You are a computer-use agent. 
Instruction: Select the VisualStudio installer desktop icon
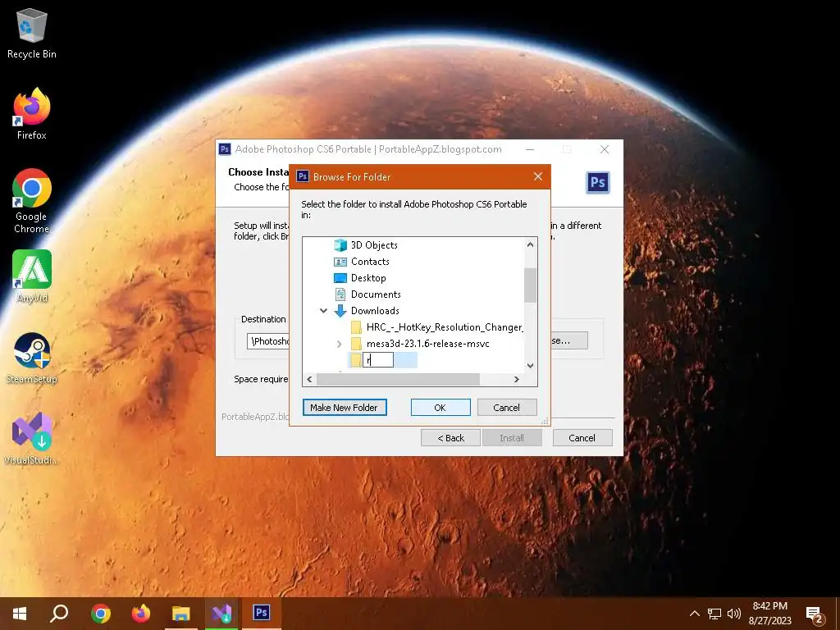[32, 439]
